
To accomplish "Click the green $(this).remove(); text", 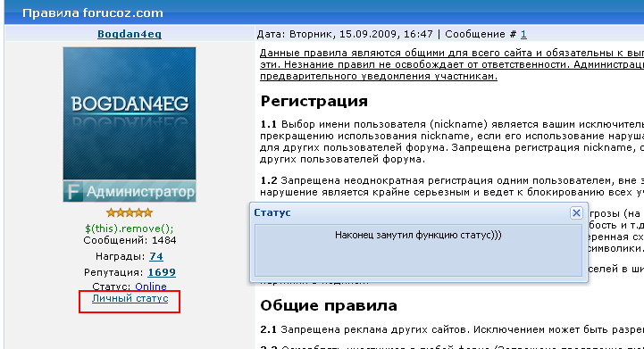I will pos(130,229).
